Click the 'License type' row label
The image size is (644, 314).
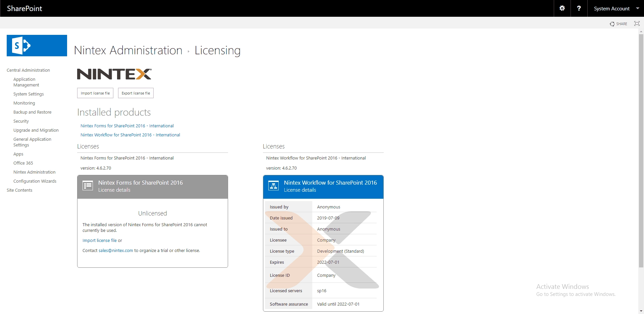pos(282,251)
